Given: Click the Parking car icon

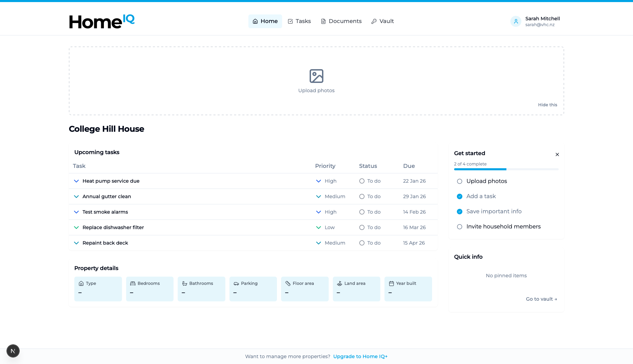Looking at the screenshot, I should tap(236, 283).
